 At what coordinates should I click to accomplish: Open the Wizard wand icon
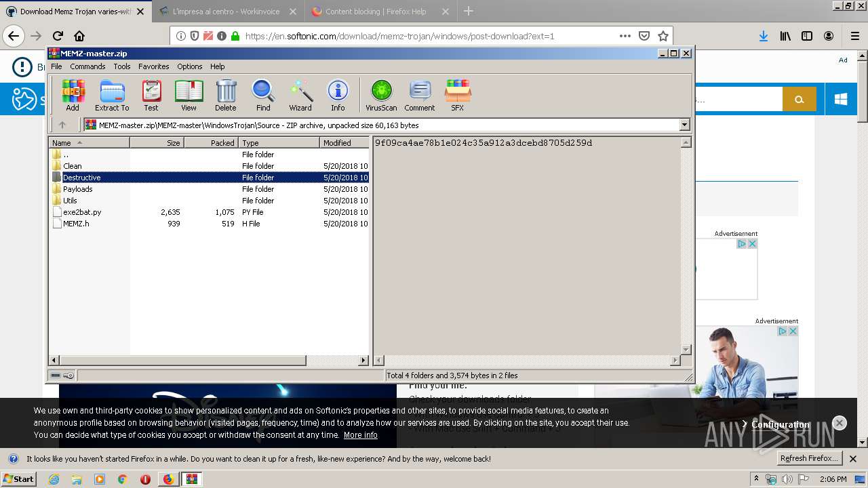(300, 95)
